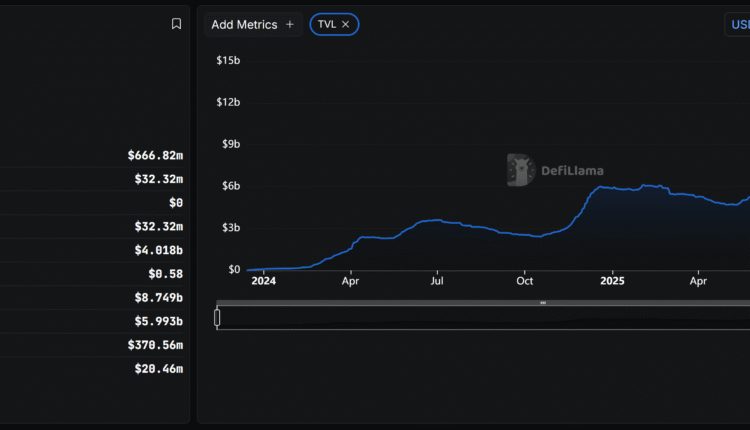750x430 pixels.
Task: Select the $5.993b value in stats list
Action: (x=159, y=321)
